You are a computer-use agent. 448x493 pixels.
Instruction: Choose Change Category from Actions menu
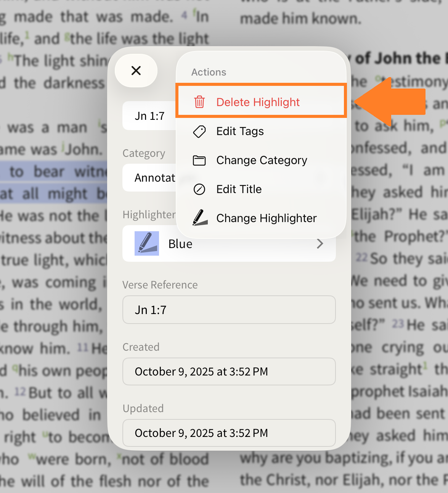tap(261, 160)
